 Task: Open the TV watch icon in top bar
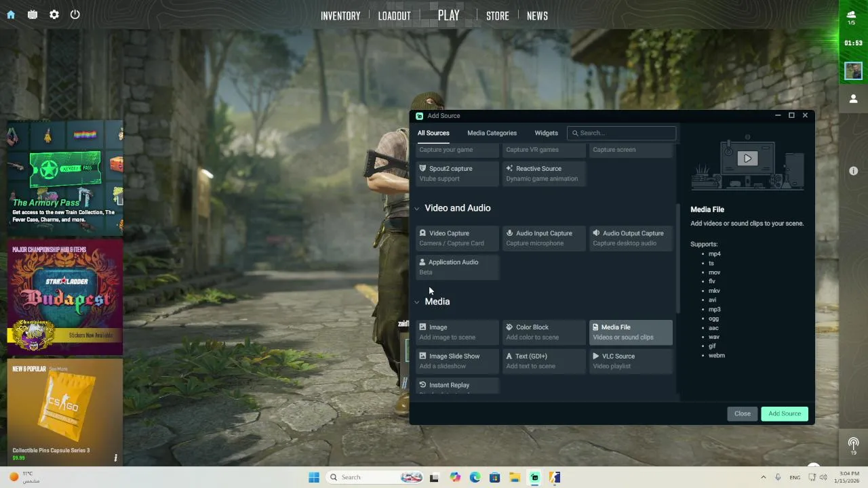[33, 14]
